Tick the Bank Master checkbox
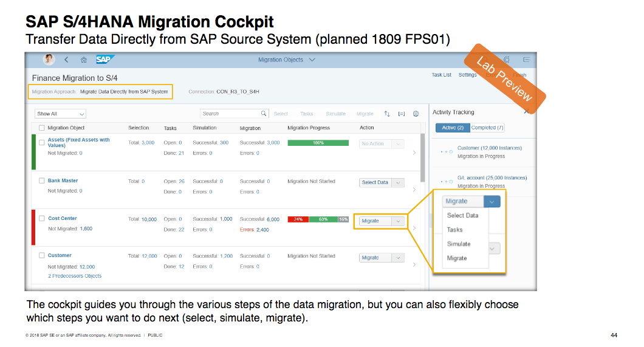The height and width of the screenshot is (347, 644). tap(41, 180)
